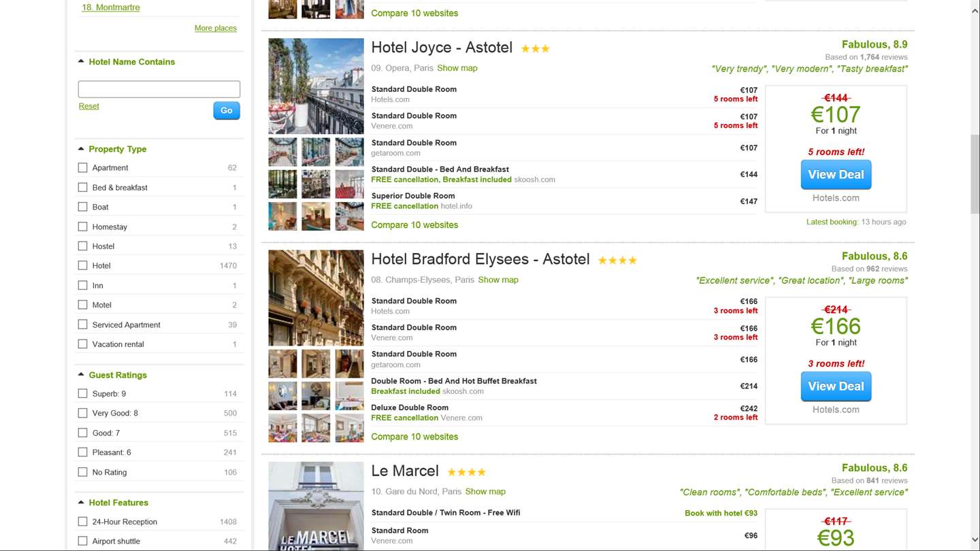The image size is (980, 551).
Task: Select the 18. Montmartre district link
Action: coord(110,7)
